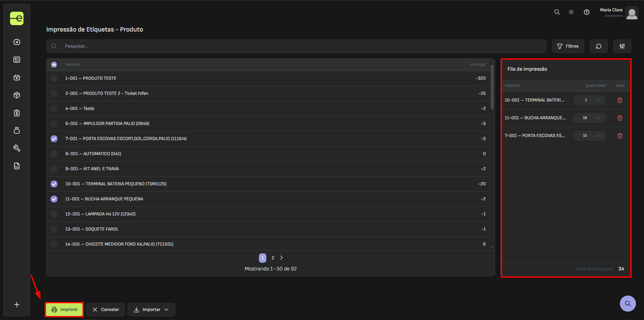The width and height of the screenshot is (644, 320).
Task: Edit quantity for 10-001 TERMINAL BATERI
Action: tap(582, 100)
